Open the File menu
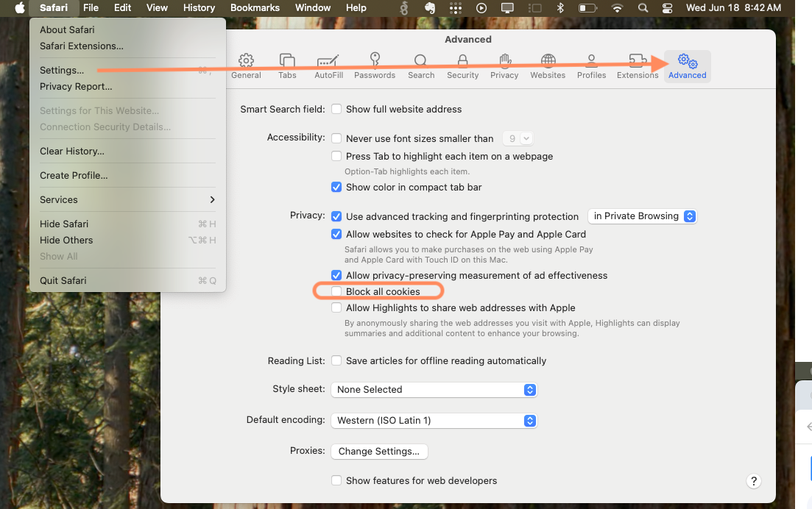 click(91, 8)
